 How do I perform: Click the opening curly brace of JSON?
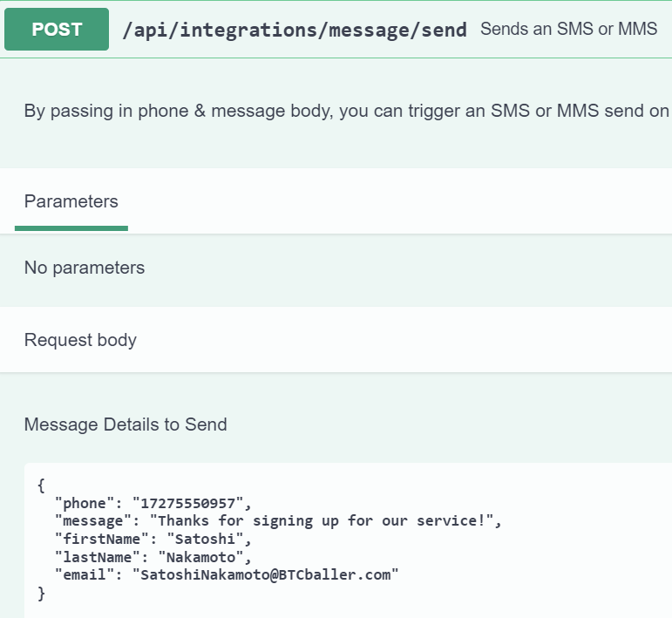(x=41, y=484)
